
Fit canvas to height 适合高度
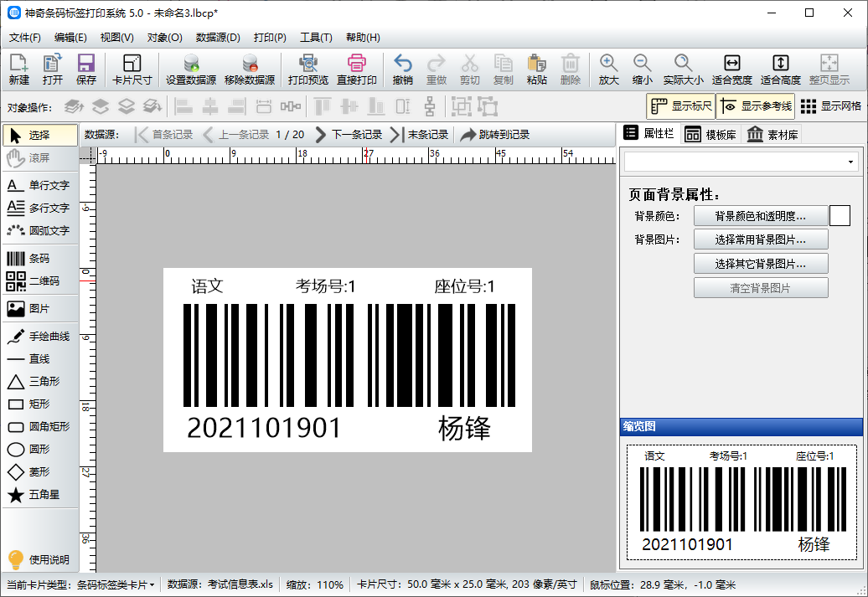click(x=781, y=69)
